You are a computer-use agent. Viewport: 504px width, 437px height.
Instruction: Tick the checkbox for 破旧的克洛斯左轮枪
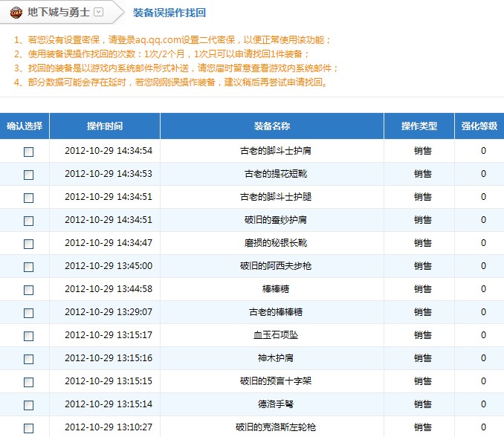[x=28, y=428]
